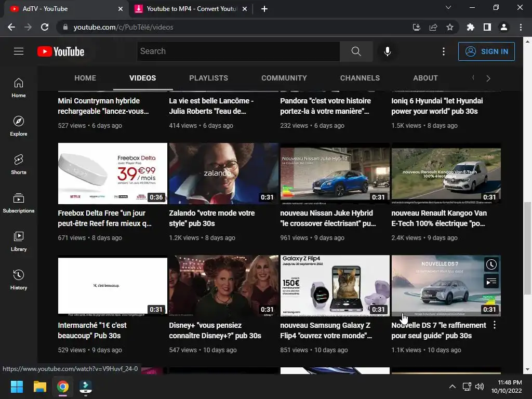Start voice search with microphone icon
Screen dimensions: 532x399
coord(387,51)
